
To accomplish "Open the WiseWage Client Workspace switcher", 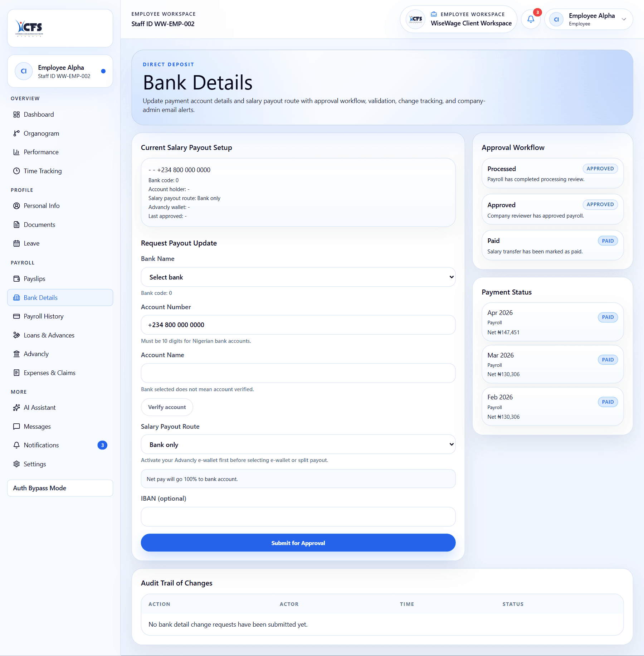I will 458,19.
